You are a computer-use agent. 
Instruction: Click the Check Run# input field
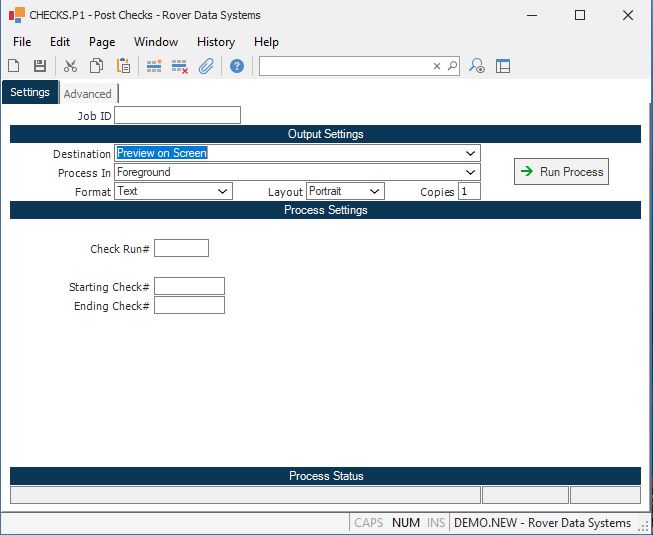pos(181,248)
